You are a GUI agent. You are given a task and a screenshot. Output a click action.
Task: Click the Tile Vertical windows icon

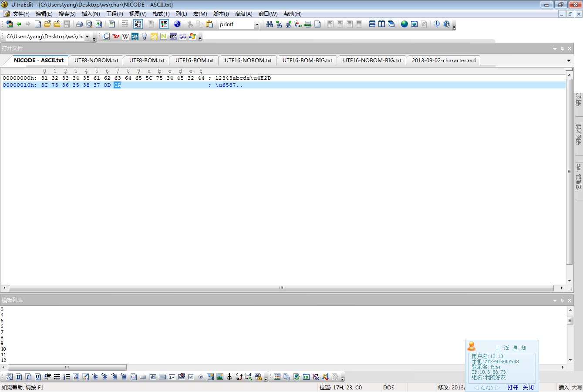point(382,24)
